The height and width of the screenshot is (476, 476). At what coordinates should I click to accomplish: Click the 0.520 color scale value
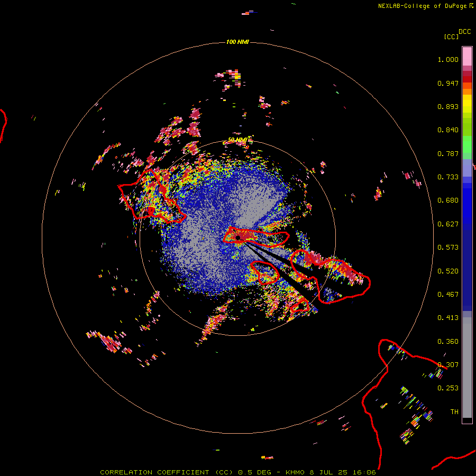[x=448, y=271]
